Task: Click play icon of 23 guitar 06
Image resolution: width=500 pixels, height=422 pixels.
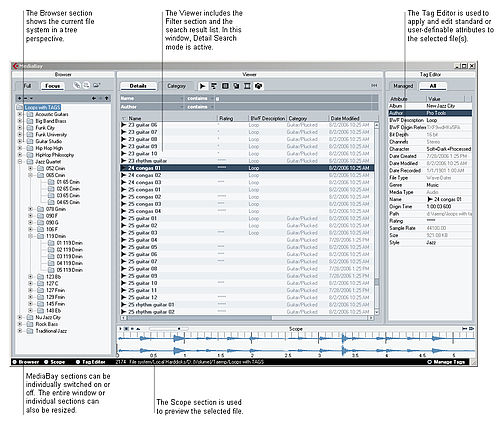Action: [124, 125]
